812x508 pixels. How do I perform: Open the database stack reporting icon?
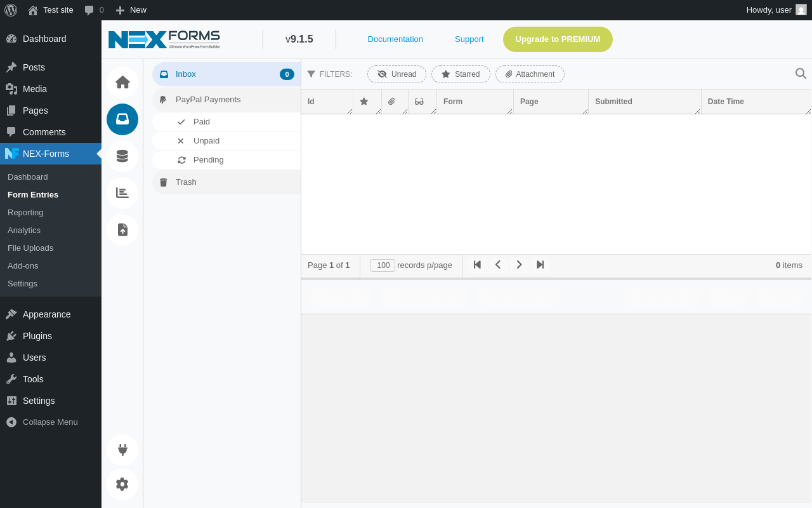click(x=122, y=156)
